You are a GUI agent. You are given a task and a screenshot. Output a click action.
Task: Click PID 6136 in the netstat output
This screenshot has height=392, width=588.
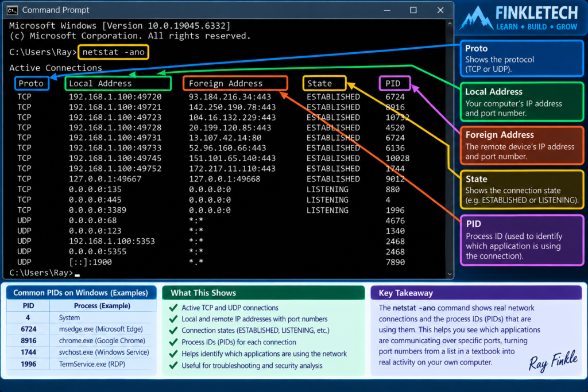coord(395,148)
